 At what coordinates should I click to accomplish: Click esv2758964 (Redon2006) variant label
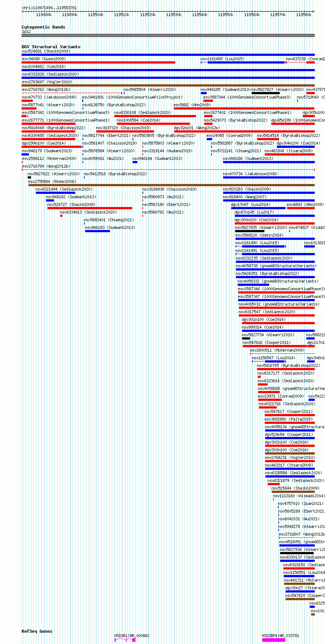coord(52,181)
